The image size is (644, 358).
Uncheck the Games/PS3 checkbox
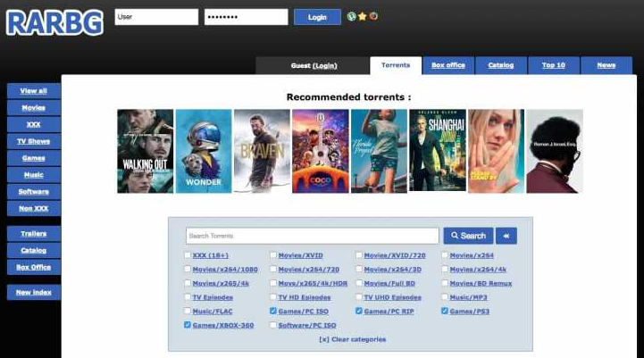pos(445,312)
